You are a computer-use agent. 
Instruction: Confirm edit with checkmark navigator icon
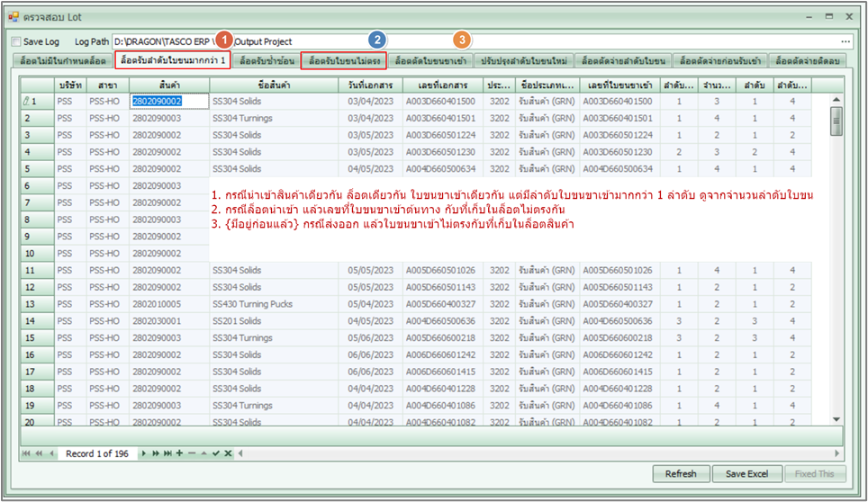(x=215, y=453)
